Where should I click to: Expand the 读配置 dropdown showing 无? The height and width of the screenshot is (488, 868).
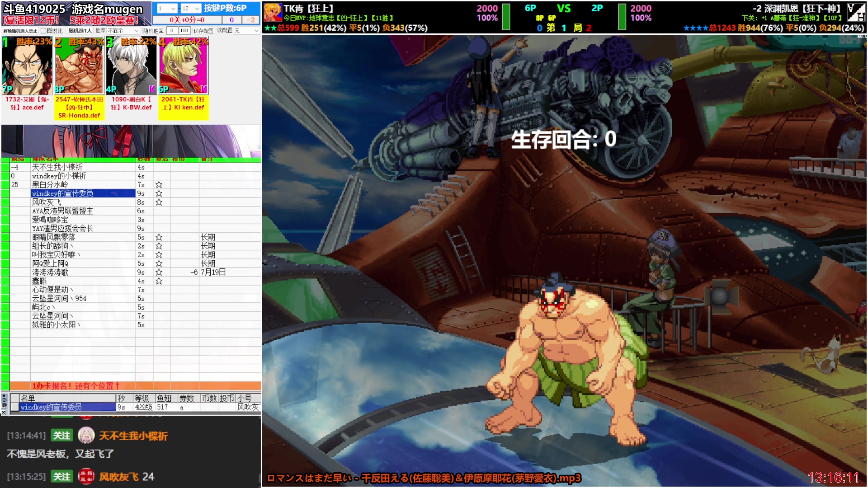pyautogui.click(x=246, y=31)
